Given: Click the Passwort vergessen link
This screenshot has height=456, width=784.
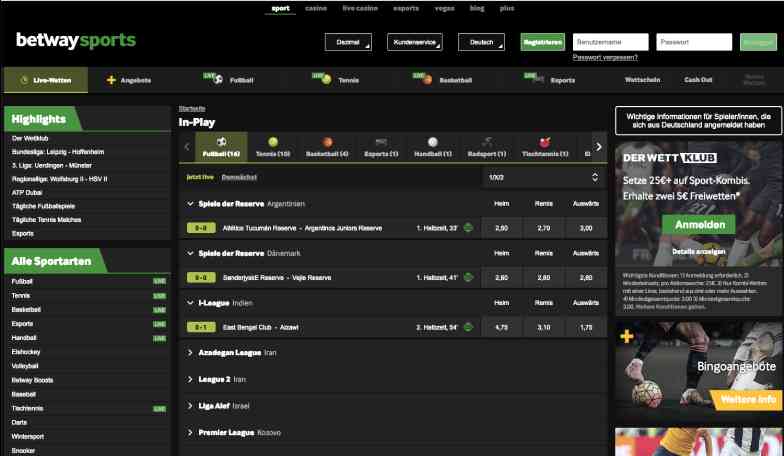Looking at the screenshot, I should click(x=605, y=58).
